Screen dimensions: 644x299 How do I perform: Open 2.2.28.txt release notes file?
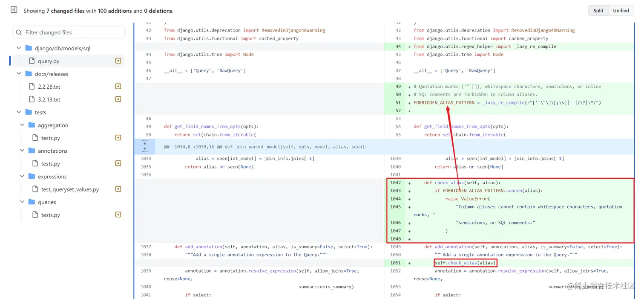point(49,87)
